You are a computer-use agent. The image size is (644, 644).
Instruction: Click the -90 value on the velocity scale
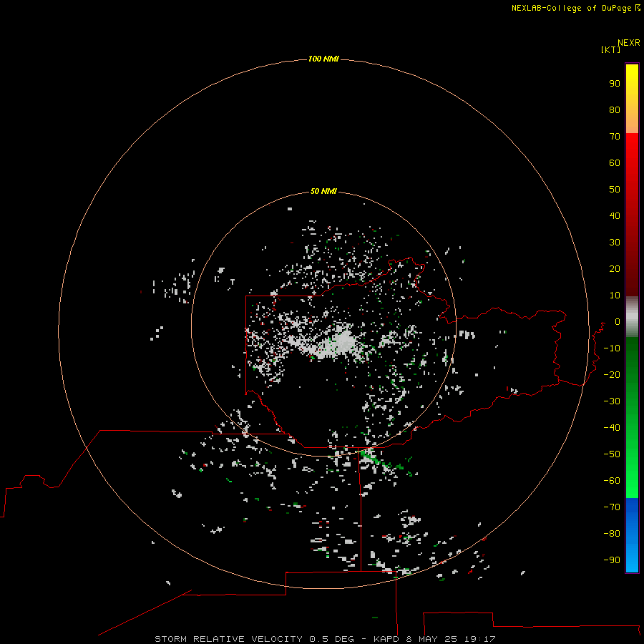(x=612, y=560)
